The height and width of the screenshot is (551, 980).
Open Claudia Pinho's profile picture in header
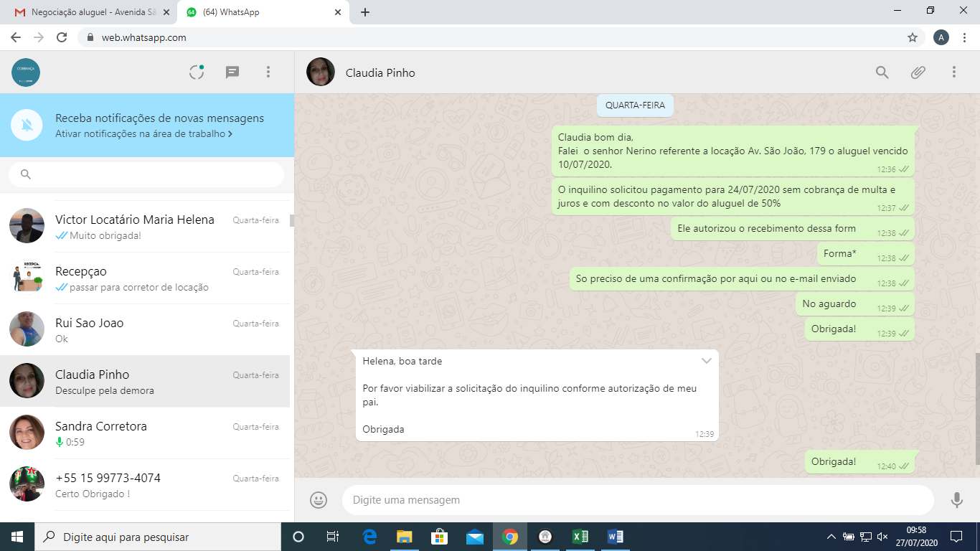[x=321, y=72]
